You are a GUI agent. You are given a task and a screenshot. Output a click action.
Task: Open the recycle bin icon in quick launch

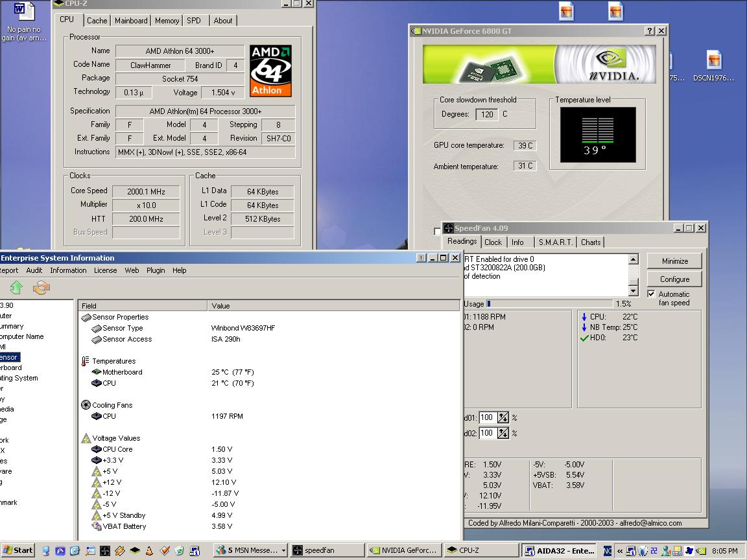(179, 550)
